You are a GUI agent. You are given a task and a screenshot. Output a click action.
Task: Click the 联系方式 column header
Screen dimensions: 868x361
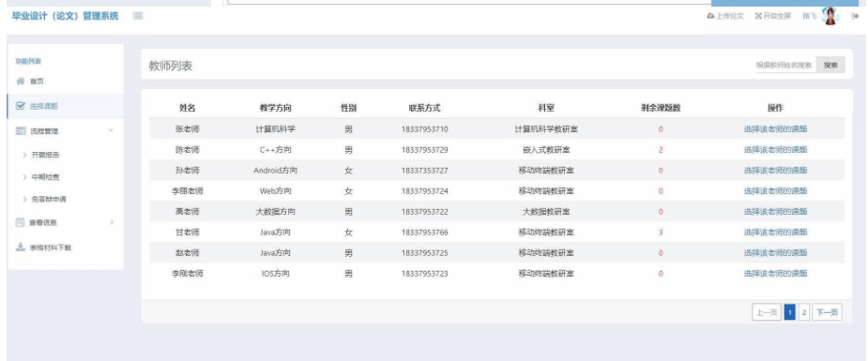click(424, 109)
